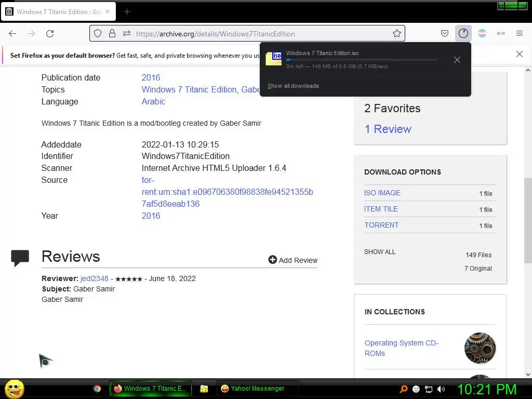Click the 10:21 PM taskbar clock
The image size is (532, 399).
tap(487, 389)
